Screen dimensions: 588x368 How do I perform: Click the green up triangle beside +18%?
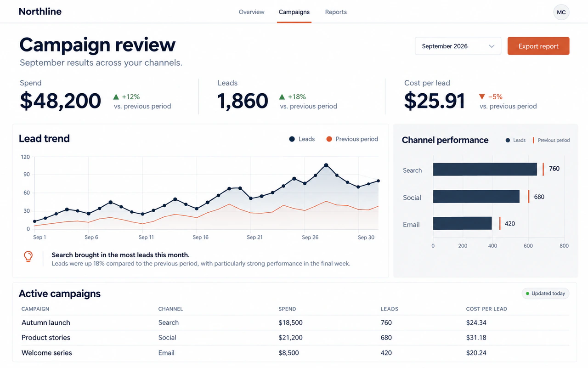(282, 97)
